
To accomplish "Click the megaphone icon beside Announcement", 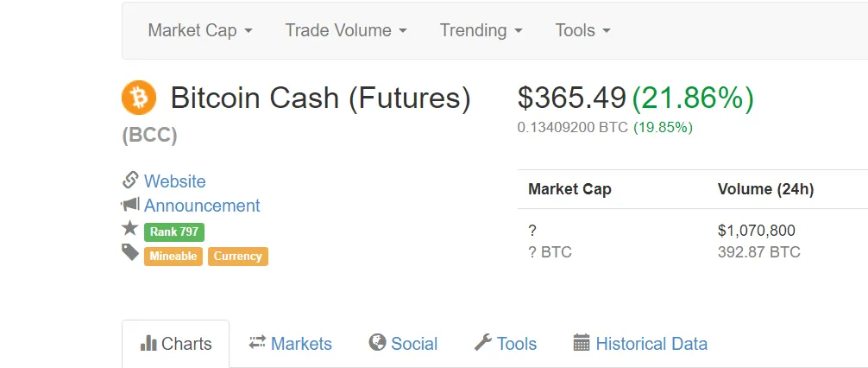I will coord(130,205).
